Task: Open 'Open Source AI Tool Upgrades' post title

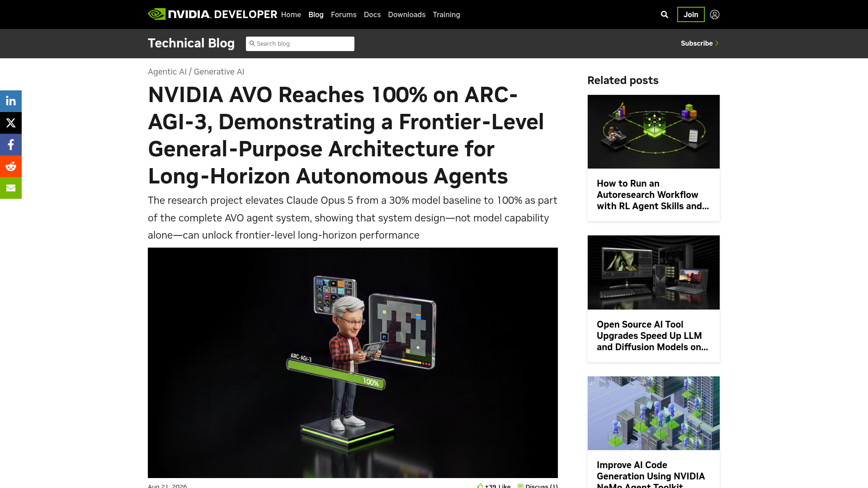Action: (652, 336)
